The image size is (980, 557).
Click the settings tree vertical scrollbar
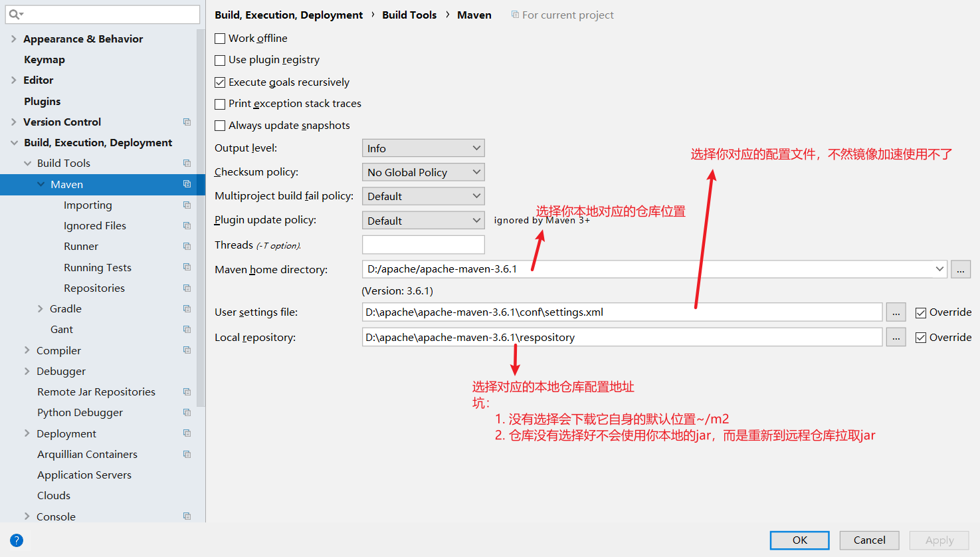201,219
